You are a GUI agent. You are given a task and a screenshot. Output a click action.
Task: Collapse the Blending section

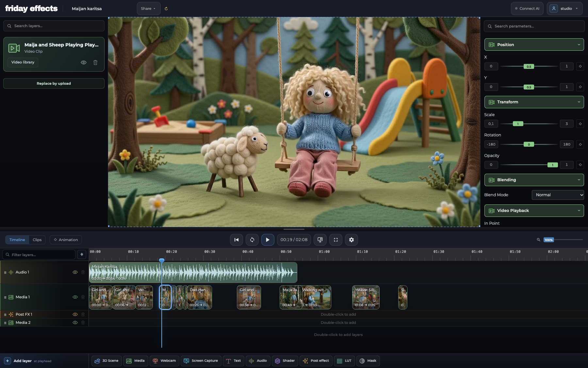[534, 180]
